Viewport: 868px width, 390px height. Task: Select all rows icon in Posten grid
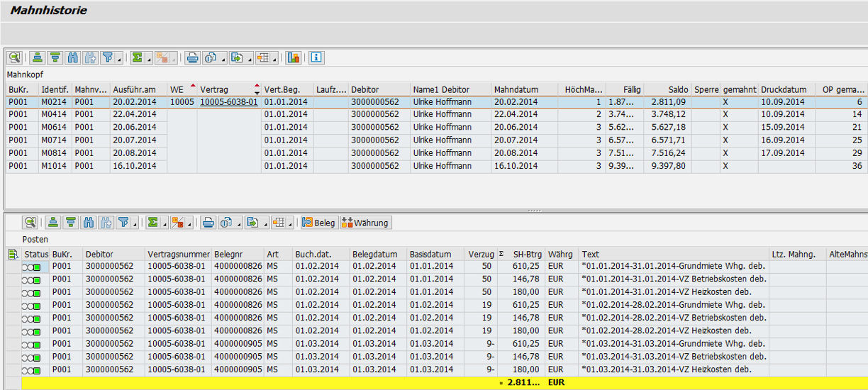click(12, 254)
